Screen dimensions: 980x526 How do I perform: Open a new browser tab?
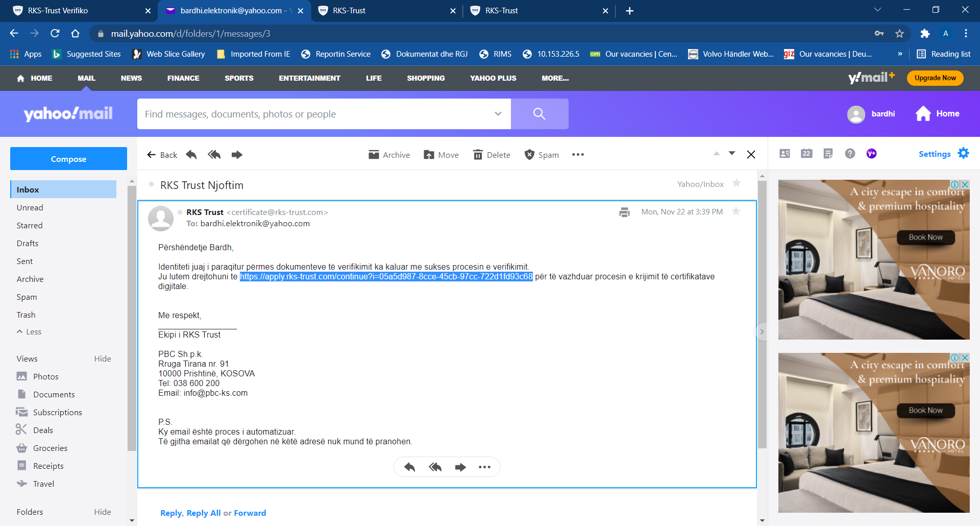[x=630, y=11]
